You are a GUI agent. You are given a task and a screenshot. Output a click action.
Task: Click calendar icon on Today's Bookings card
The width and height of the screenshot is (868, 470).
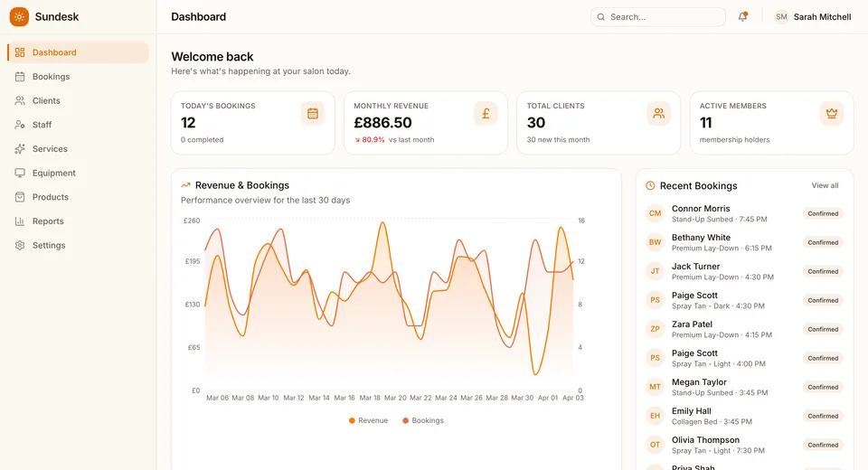313,114
